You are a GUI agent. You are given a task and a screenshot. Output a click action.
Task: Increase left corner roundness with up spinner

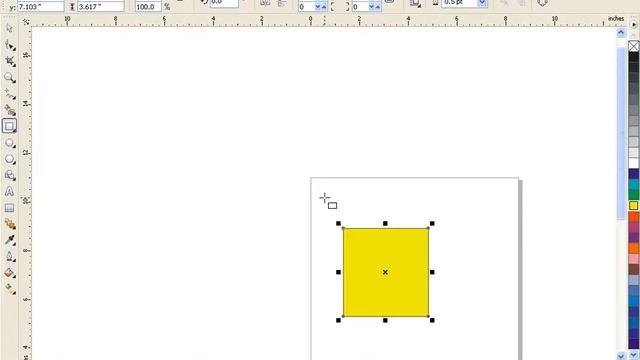pos(324,7)
